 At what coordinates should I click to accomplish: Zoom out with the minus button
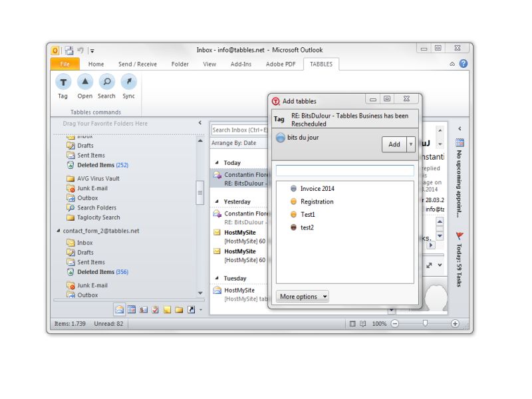(x=394, y=324)
